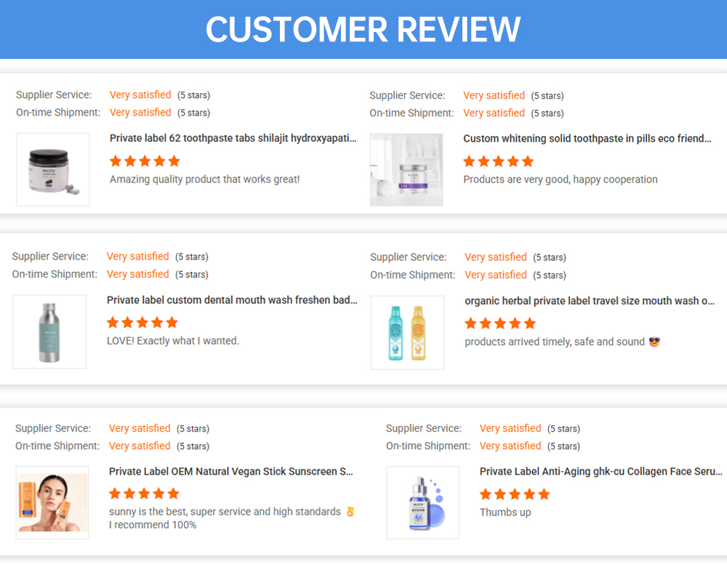The width and height of the screenshot is (727, 588).
Task: Click the OK hand emoji in sunscreen review
Action: coord(350,512)
